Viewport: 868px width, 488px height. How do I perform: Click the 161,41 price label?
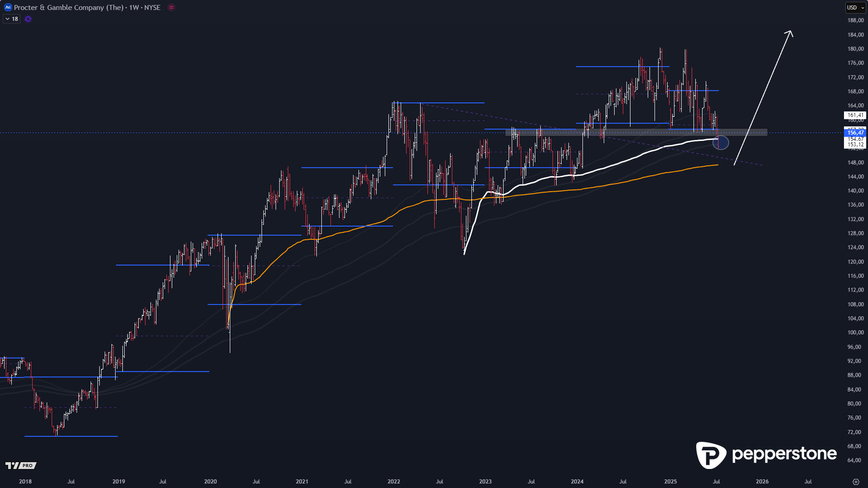coord(855,115)
